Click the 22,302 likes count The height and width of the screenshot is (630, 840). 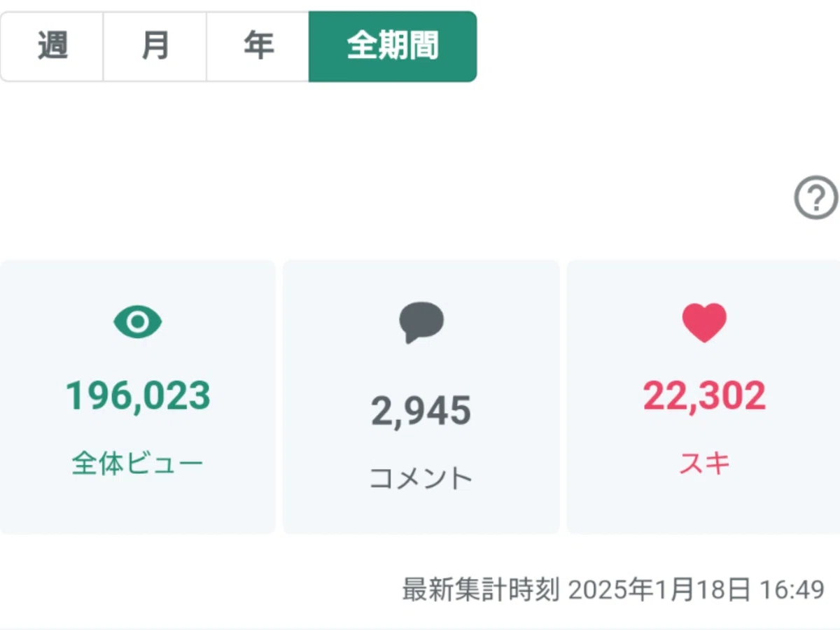704,396
